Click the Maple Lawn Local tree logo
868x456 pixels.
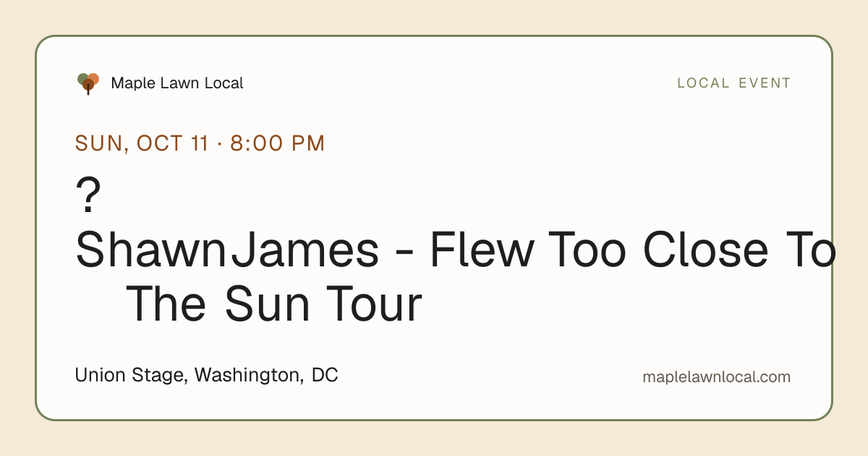pos(88,83)
